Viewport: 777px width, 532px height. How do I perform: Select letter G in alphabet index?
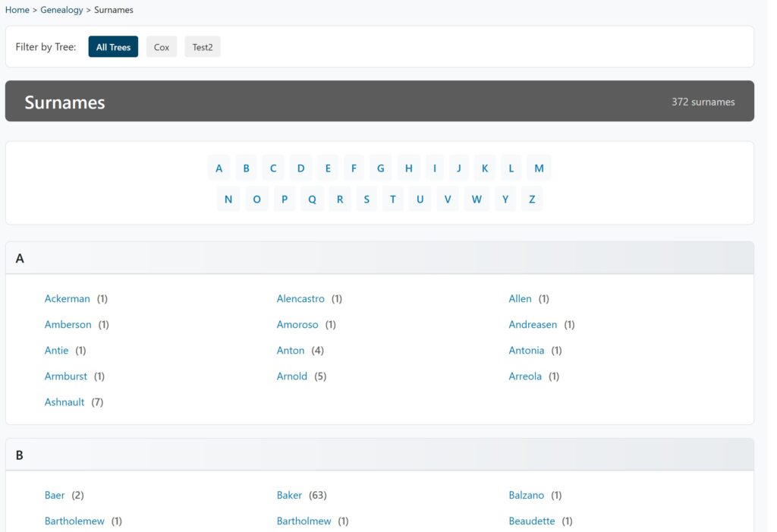pyautogui.click(x=381, y=168)
